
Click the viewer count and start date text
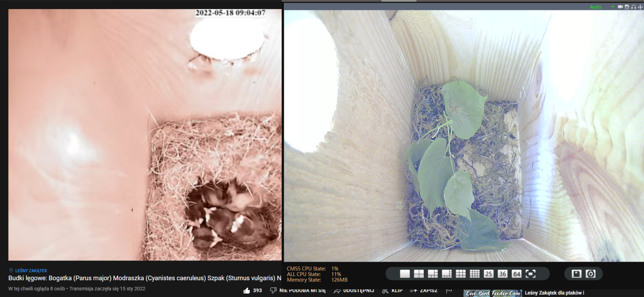(x=77, y=289)
